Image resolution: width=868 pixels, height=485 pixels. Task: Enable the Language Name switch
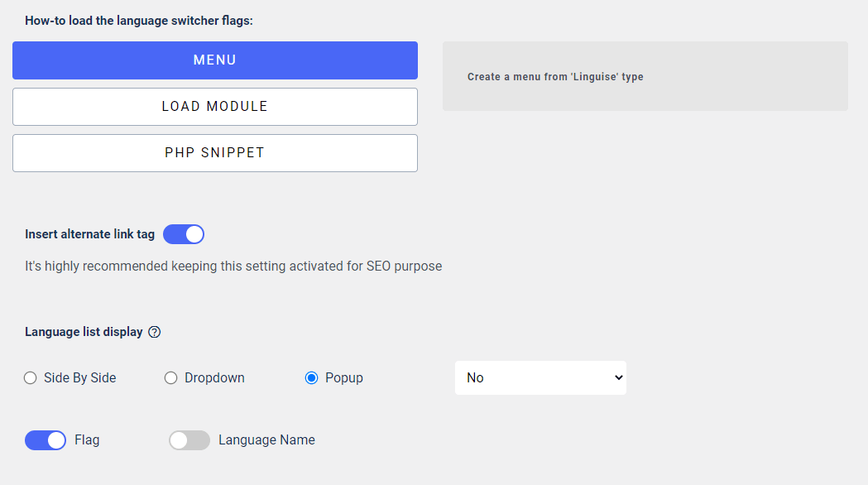pyautogui.click(x=189, y=440)
